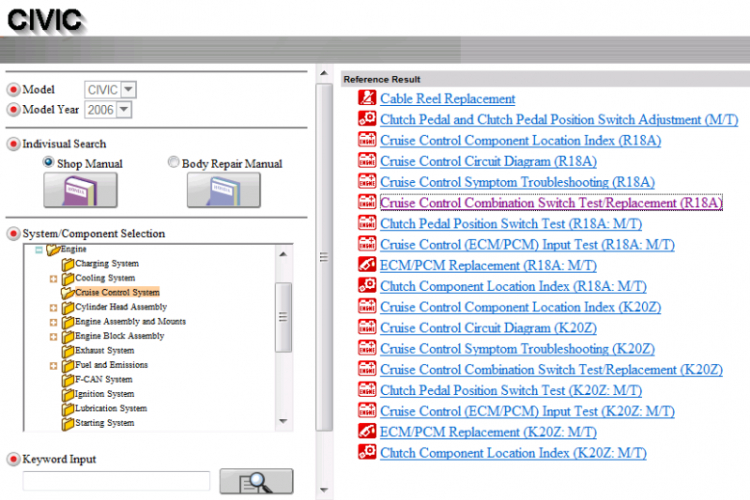The width and height of the screenshot is (750, 500).
Task: Click icon beside Combination Switch Test/Replacement (R18A)
Action: click(x=367, y=202)
